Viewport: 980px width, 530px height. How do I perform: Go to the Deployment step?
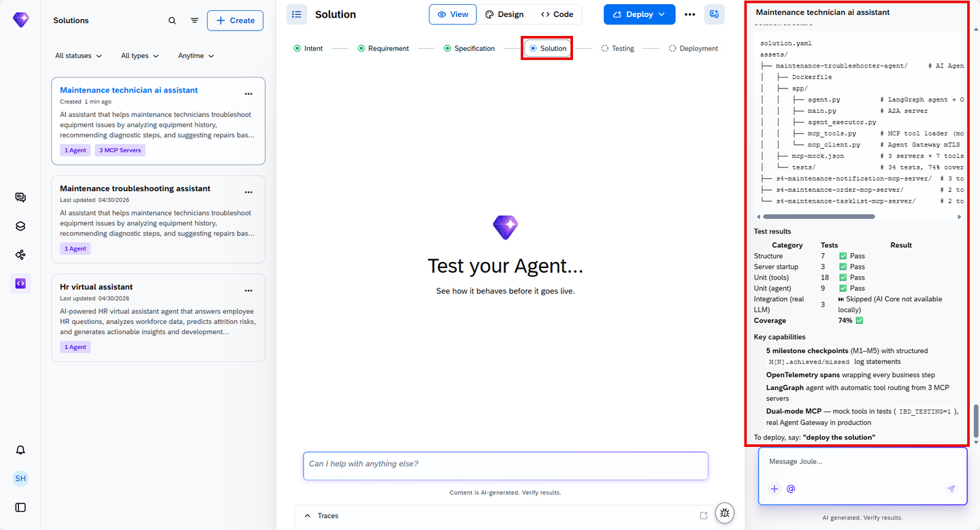pos(693,48)
